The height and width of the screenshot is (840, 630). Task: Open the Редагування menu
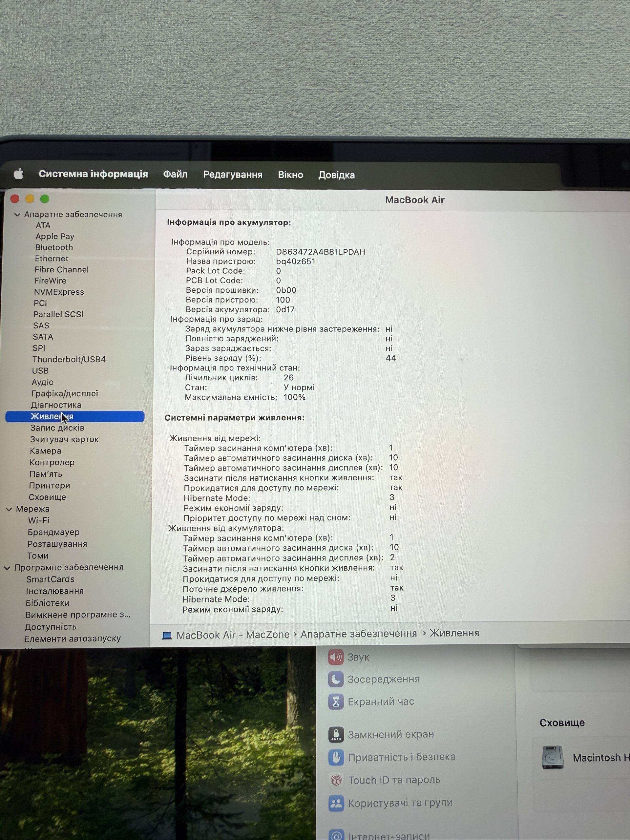tap(232, 175)
